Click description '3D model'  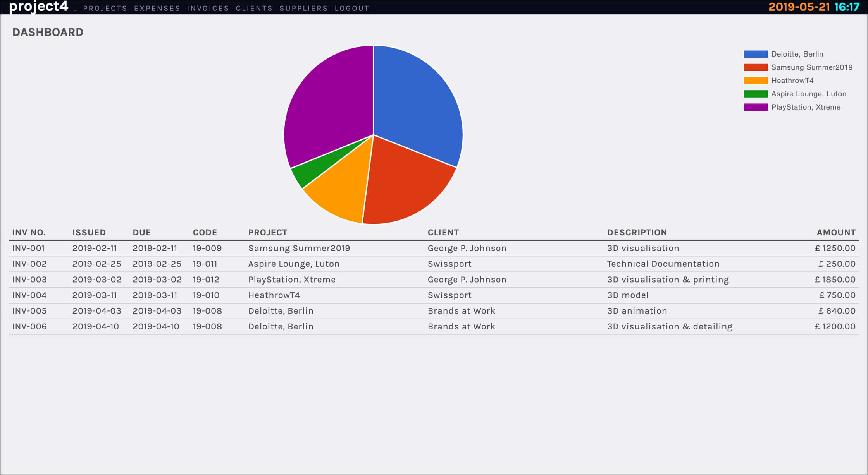pyautogui.click(x=628, y=295)
